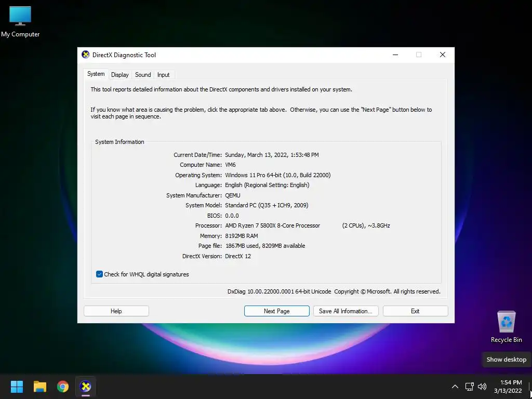Go to Next Page

pyautogui.click(x=276, y=311)
